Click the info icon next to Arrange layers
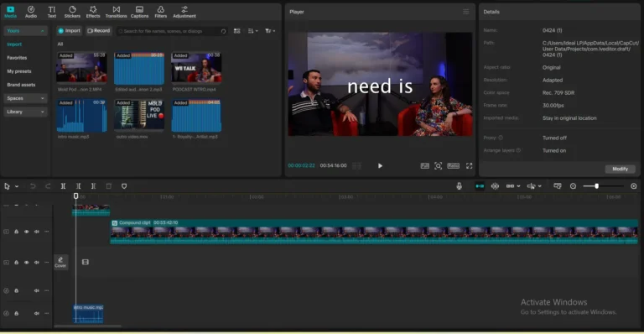 point(518,150)
